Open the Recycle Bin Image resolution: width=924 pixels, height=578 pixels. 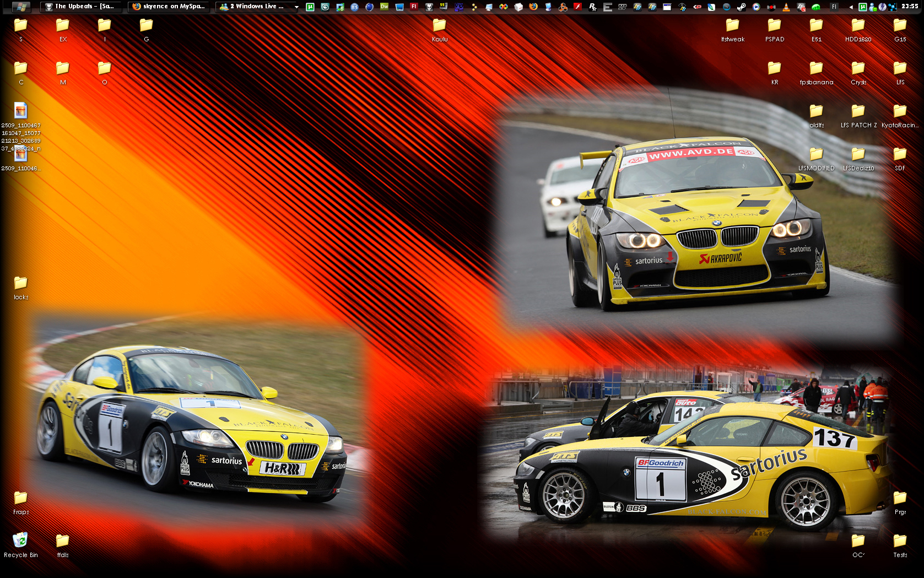pyautogui.click(x=21, y=545)
